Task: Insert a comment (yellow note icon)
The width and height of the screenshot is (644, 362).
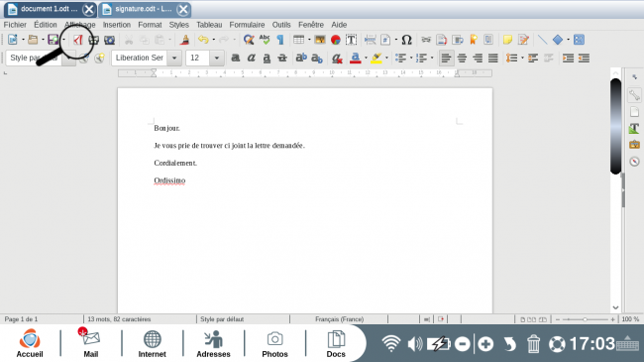Action: point(507,40)
